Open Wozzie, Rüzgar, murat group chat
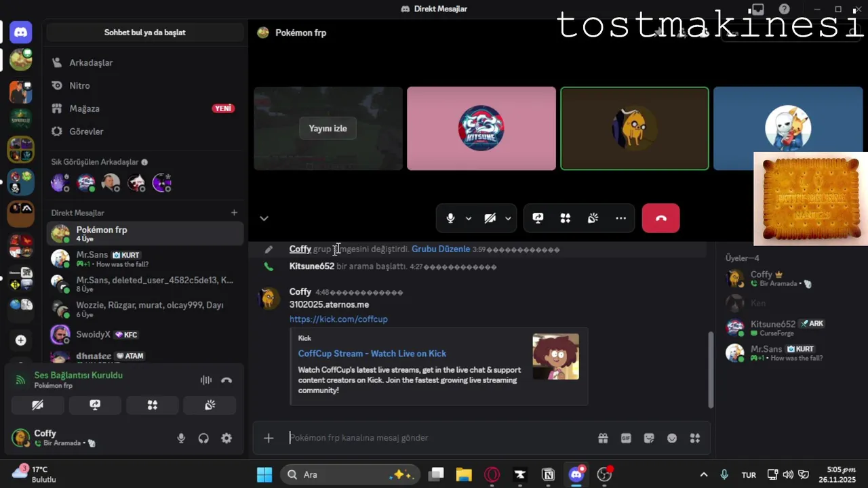The image size is (868, 488). [x=144, y=310]
